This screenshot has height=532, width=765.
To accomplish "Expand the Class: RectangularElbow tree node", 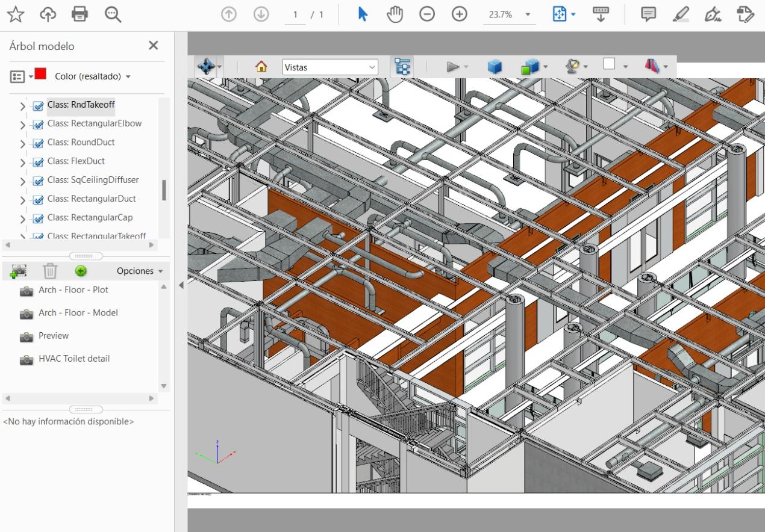I will [23, 125].
